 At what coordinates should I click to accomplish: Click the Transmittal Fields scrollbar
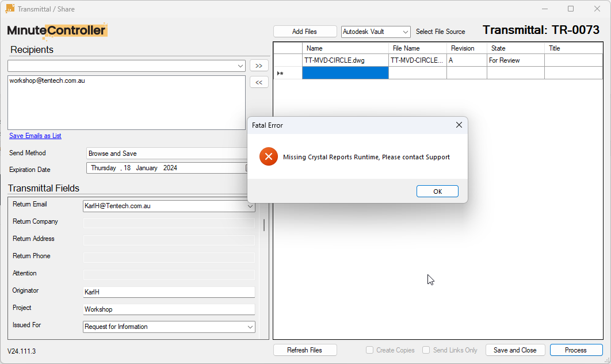(x=264, y=225)
